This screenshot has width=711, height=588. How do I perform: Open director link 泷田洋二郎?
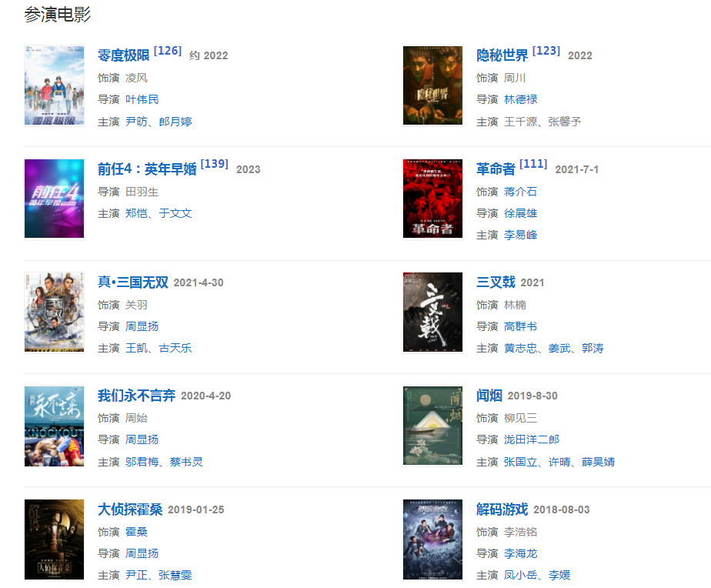tap(532, 439)
